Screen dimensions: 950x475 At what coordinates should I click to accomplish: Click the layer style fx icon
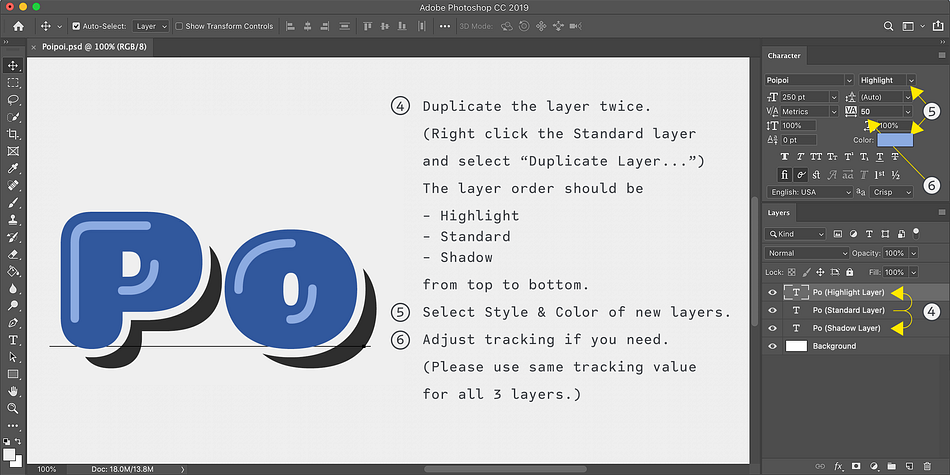click(x=839, y=466)
